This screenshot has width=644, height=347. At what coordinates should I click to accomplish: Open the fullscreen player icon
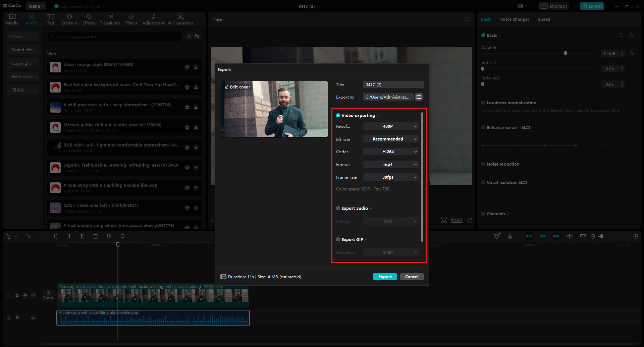(x=470, y=220)
